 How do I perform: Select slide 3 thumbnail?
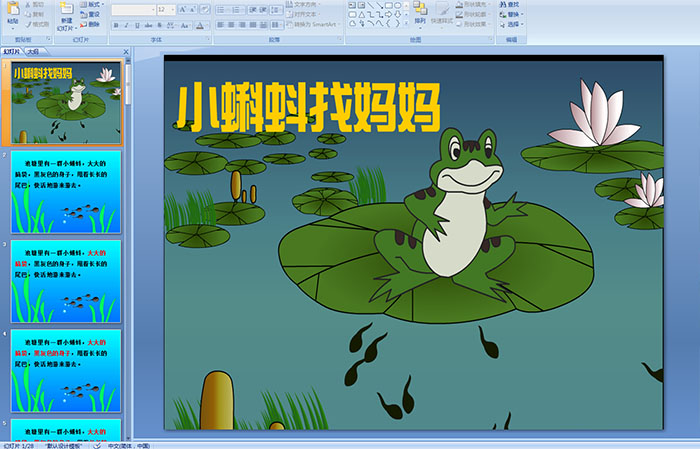66,281
